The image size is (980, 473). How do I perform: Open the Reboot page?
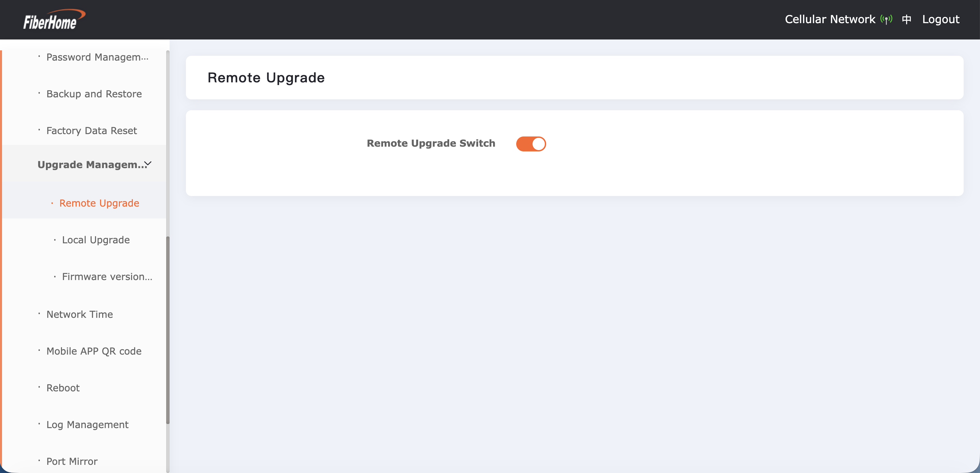(63, 388)
